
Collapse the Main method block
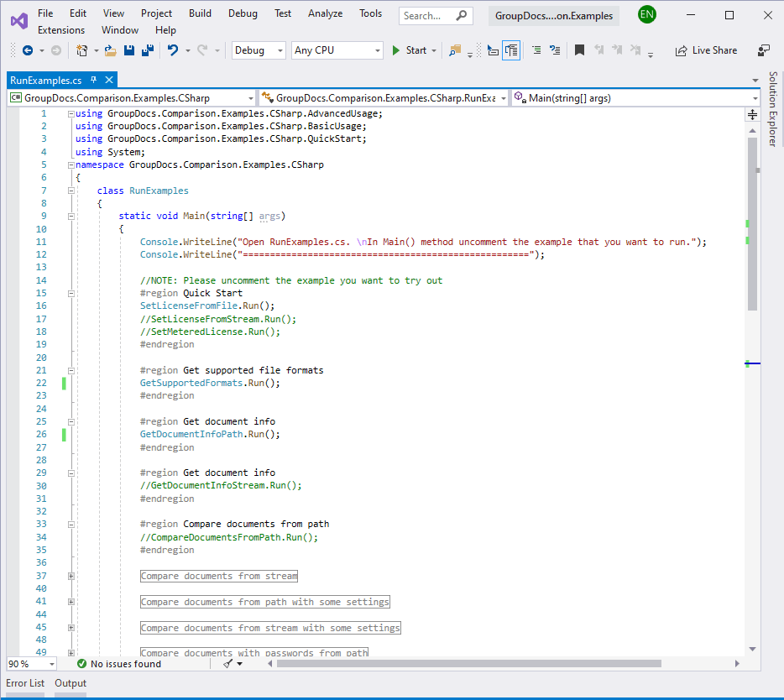(x=71, y=217)
